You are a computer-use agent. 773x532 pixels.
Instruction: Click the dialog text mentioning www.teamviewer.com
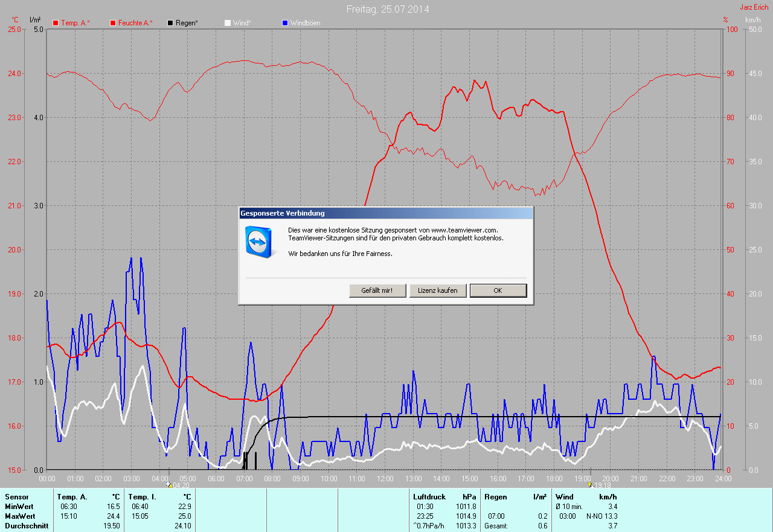click(393, 230)
